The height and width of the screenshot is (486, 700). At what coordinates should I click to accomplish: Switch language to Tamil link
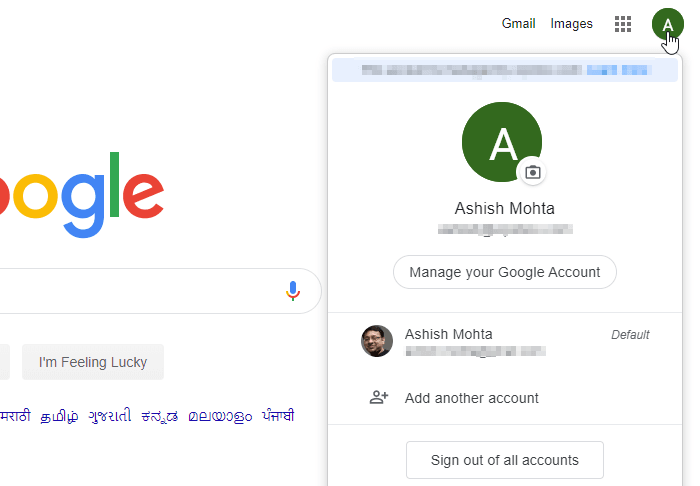(x=59, y=416)
